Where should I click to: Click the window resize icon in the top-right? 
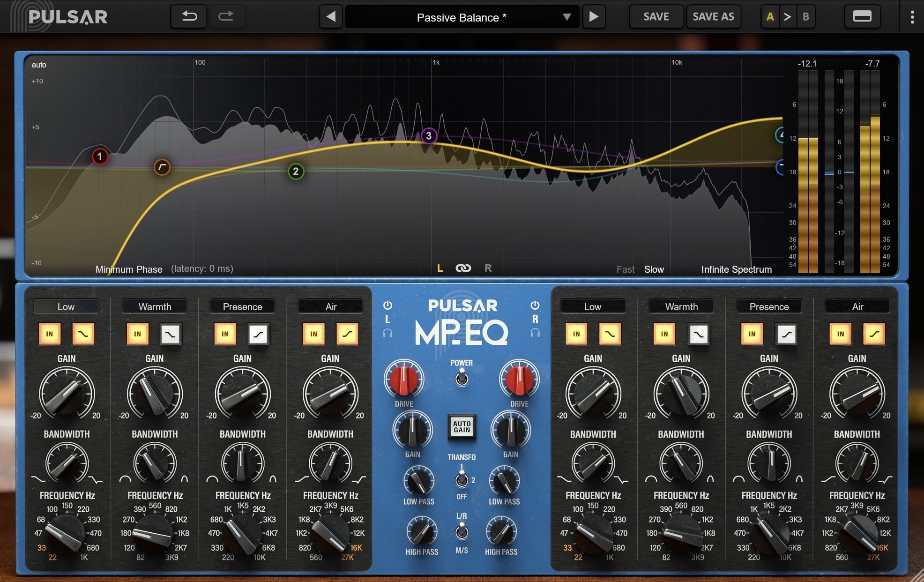[862, 16]
